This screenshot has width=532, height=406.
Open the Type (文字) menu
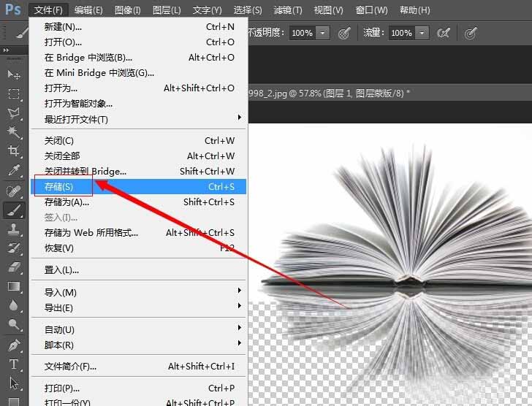(207, 9)
